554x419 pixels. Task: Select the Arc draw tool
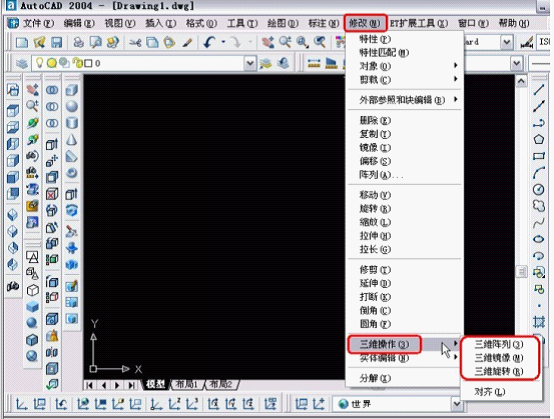[538, 173]
